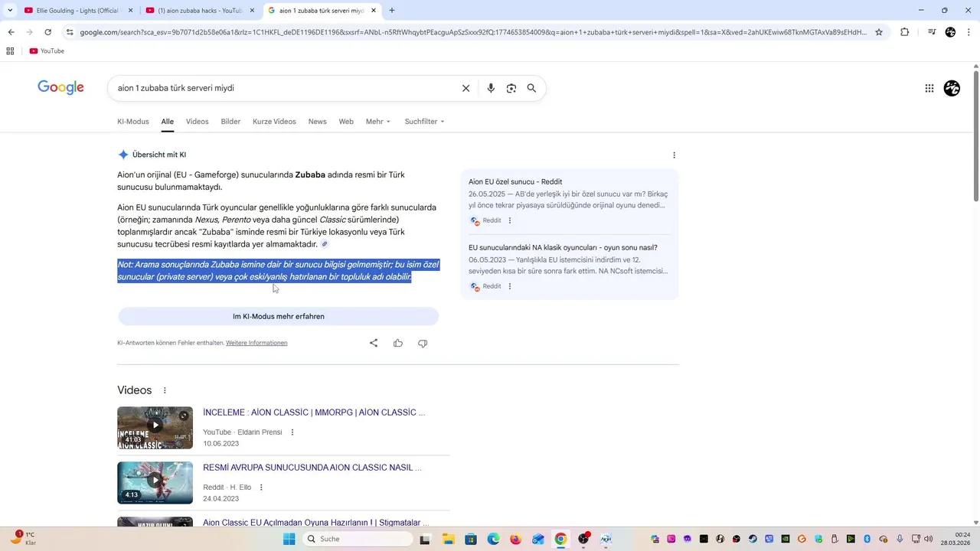Click the Google logo
The height and width of the screenshot is (551, 980).
[60, 88]
